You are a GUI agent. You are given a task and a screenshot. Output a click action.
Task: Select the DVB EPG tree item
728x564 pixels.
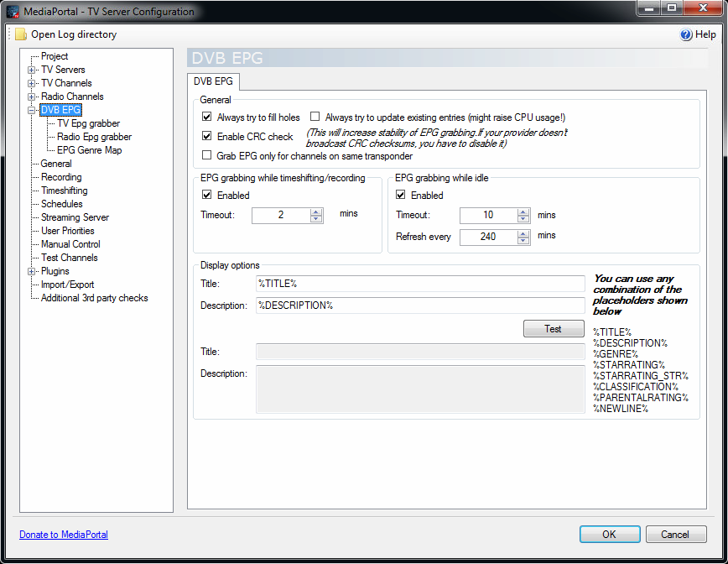pos(61,110)
